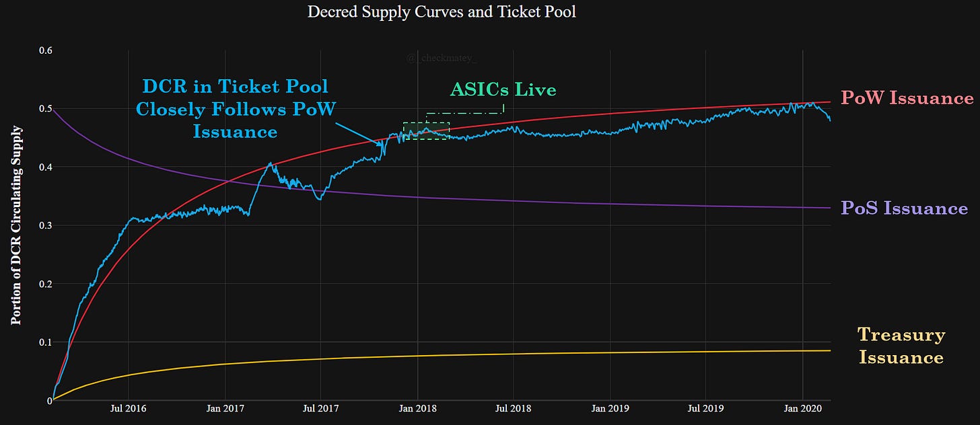Click the DCR in Ticket Pool annotation

(236, 108)
